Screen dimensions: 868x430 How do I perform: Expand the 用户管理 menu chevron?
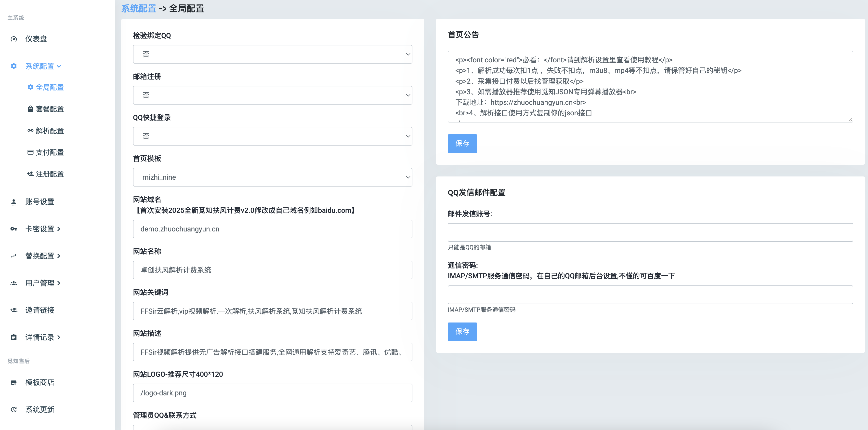coord(59,283)
